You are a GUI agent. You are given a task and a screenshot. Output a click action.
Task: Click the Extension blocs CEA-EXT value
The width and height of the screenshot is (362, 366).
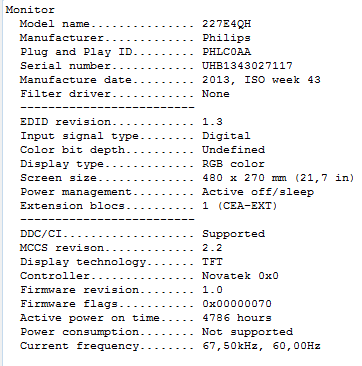pyautogui.click(x=240, y=206)
